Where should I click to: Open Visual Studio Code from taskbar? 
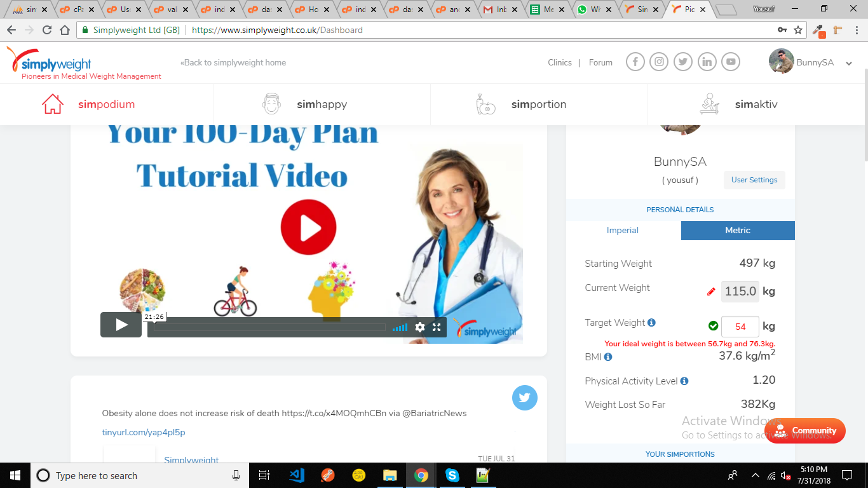coord(297,475)
